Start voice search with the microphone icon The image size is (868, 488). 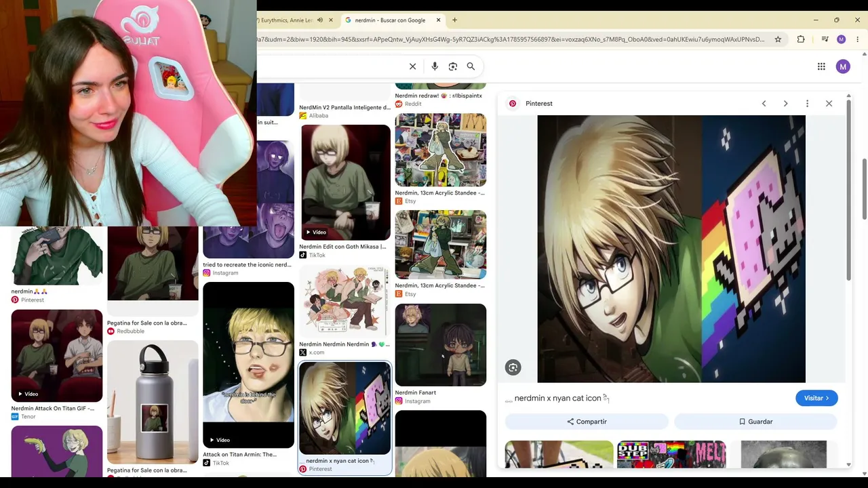(x=435, y=66)
